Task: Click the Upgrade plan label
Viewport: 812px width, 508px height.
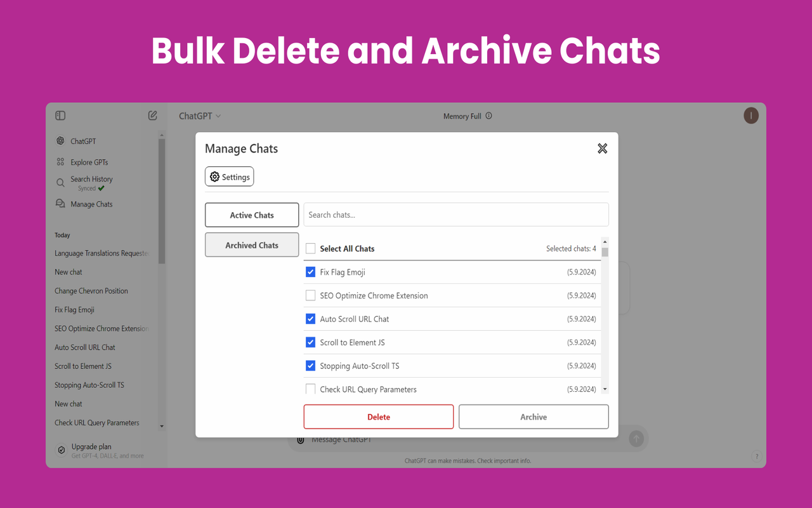Action: pos(91,446)
